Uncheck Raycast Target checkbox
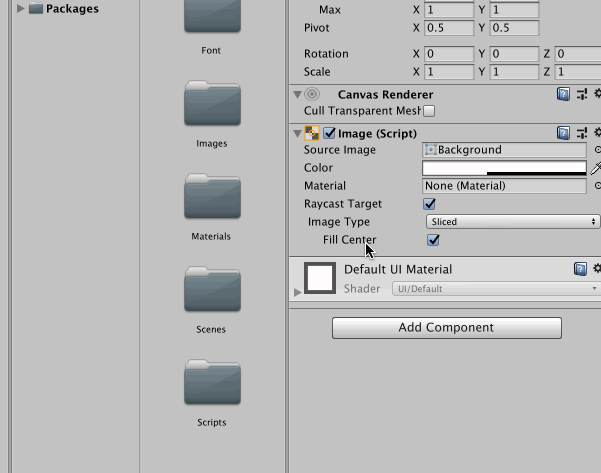 (430, 204)
